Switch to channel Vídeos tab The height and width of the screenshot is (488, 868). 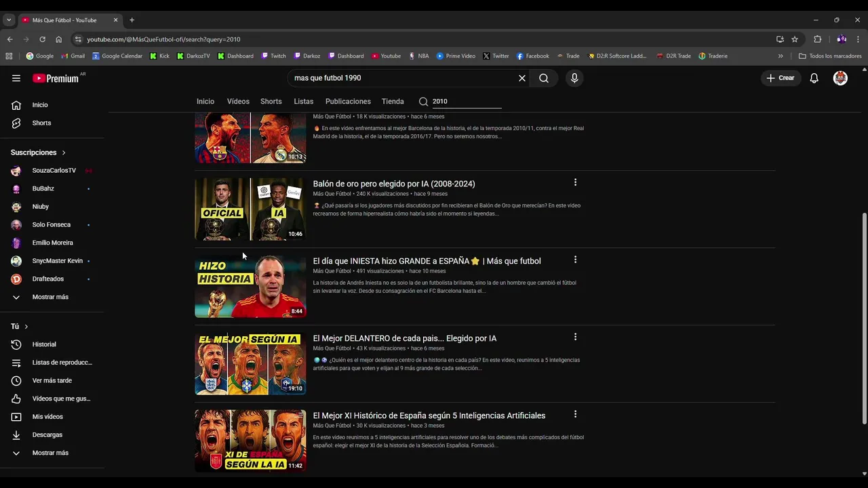238,102
